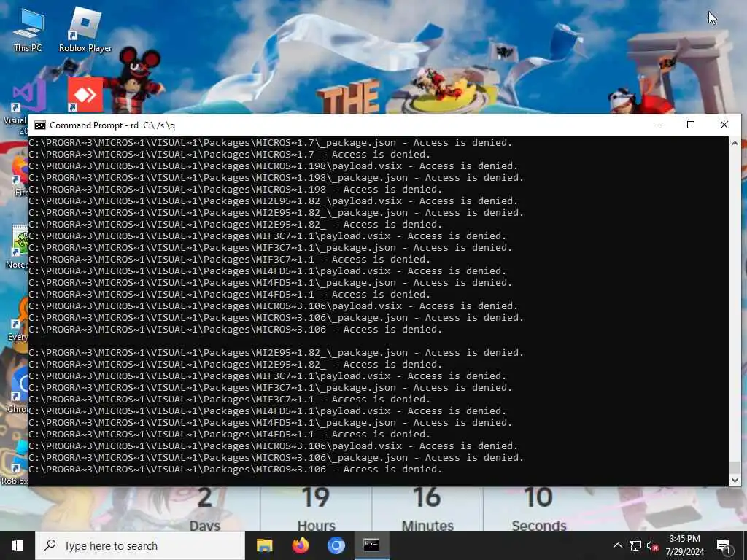Click the MICROS~1.7\_package.json output line

(x=270, y=143)
